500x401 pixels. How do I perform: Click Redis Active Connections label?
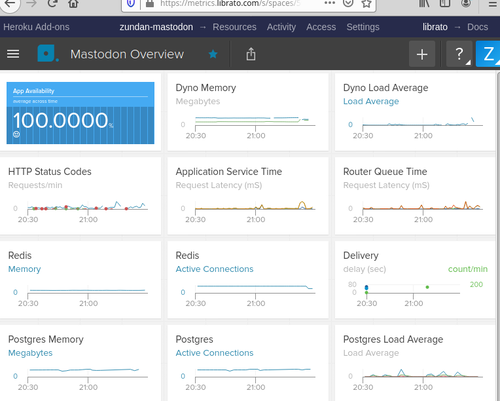click(214, 269)
